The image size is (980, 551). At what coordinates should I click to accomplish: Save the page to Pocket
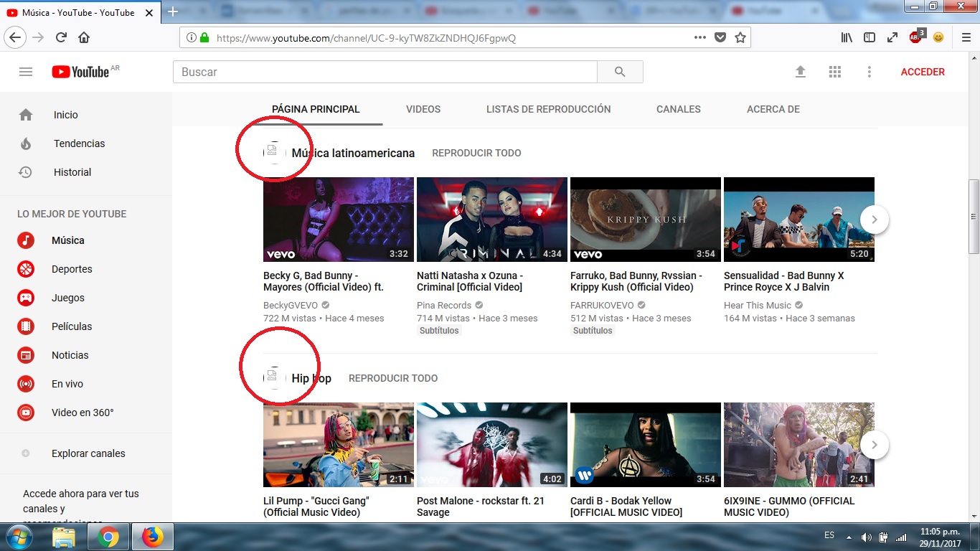point(720,38)
